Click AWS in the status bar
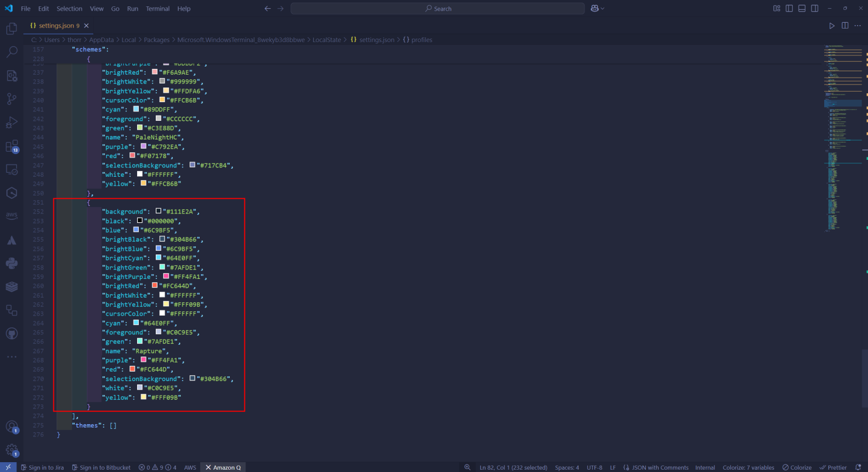 tap(190, 467)
